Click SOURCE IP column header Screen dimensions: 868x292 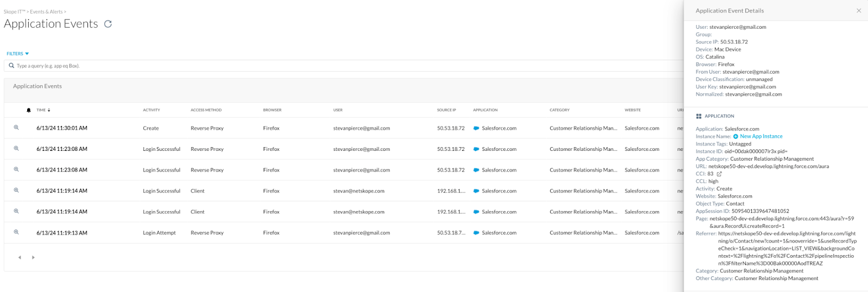(x=446, y=110)
